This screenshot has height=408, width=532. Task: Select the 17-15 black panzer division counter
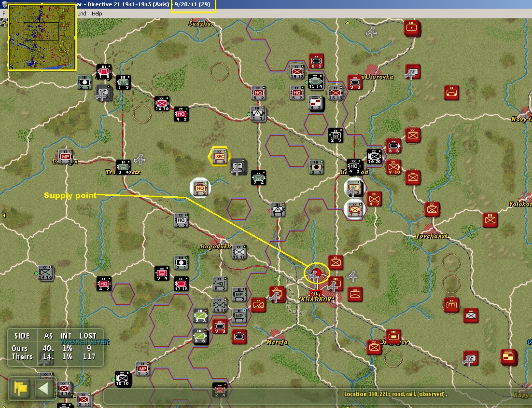coord(181,284)
